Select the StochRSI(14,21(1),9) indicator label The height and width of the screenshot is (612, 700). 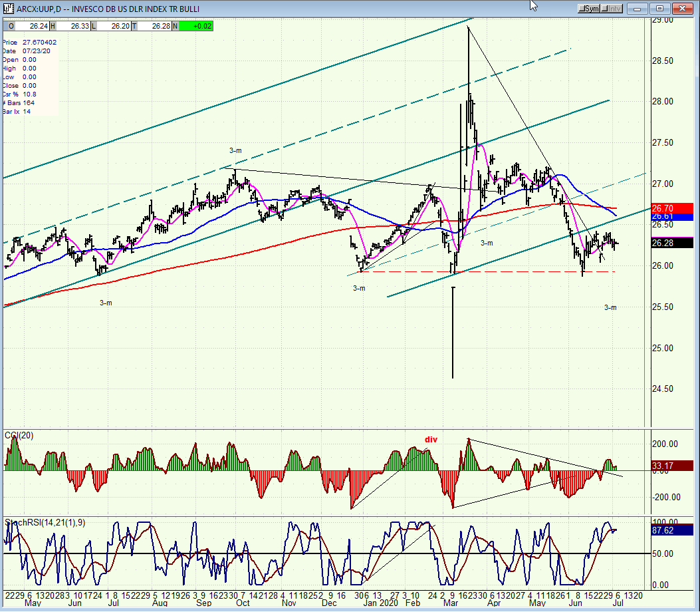[x=44, y=522]
